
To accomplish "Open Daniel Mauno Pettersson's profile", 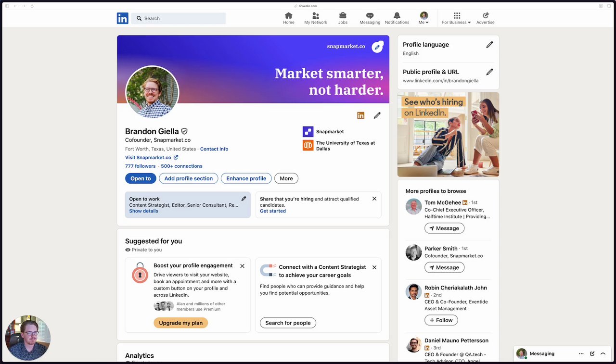I will point(456,340).
